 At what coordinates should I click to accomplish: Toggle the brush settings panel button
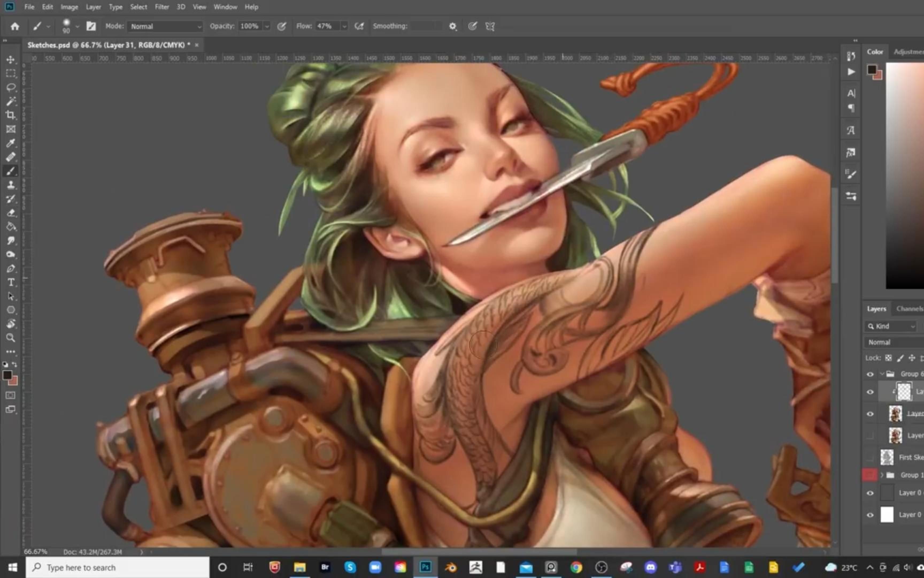tap(91, 26)
